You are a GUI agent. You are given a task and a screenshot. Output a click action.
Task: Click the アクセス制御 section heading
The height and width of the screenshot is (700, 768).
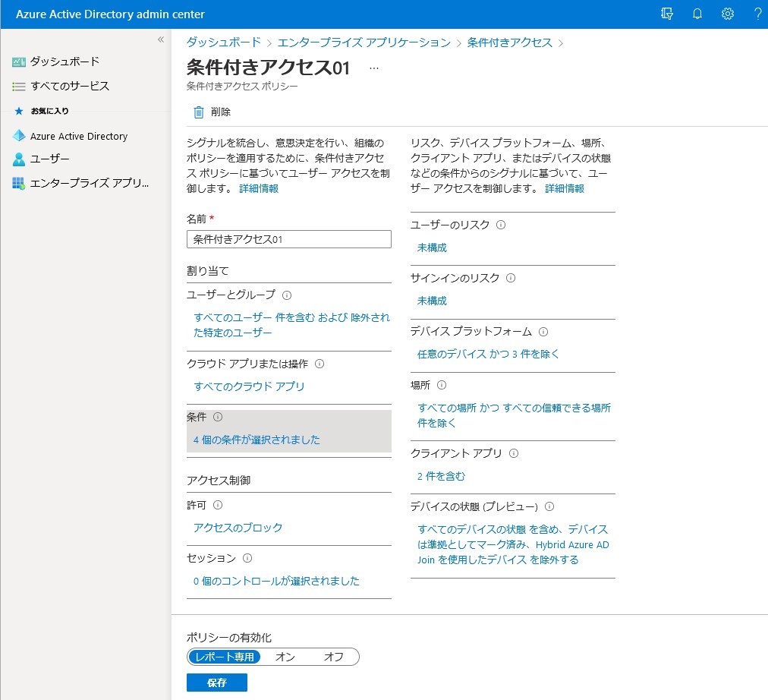click(219, 481)
